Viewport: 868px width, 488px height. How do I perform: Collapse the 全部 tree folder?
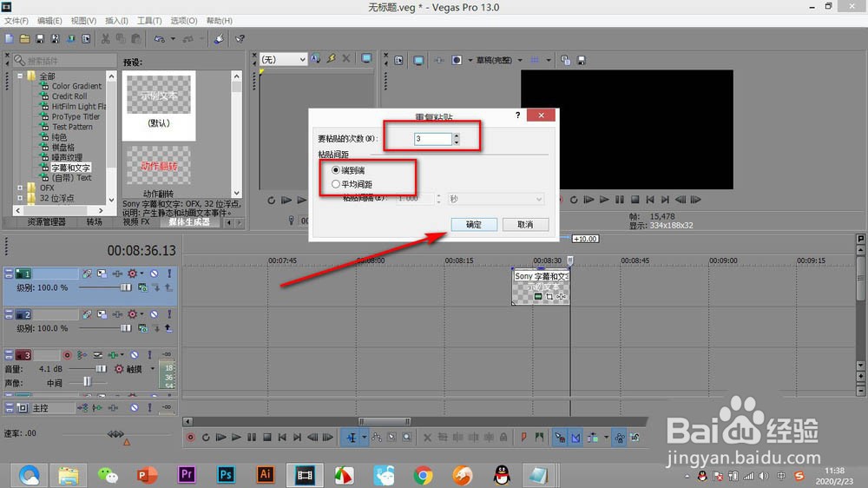20,76
